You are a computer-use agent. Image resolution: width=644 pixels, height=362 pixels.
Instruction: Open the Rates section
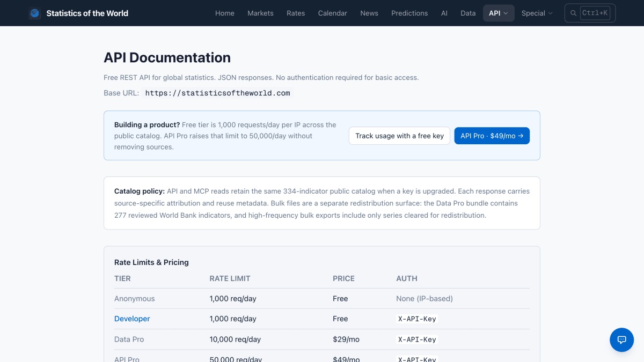click(x=296, y=13)
